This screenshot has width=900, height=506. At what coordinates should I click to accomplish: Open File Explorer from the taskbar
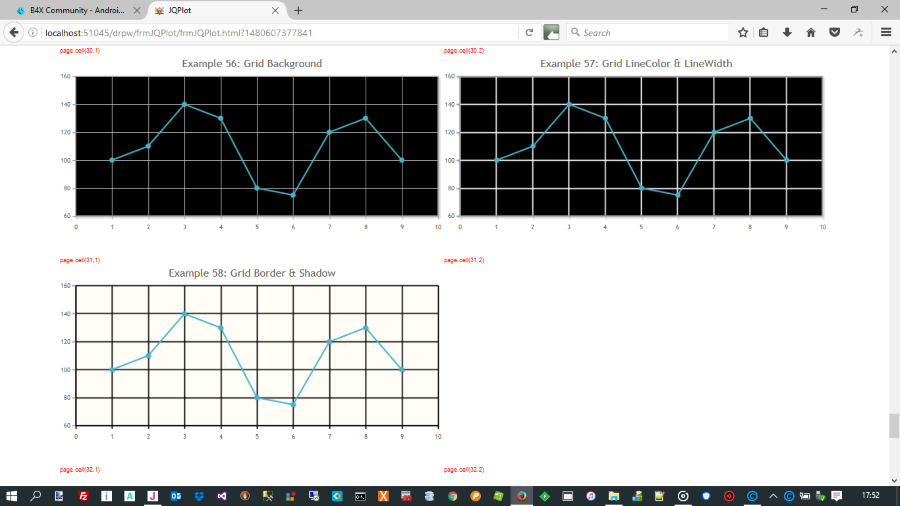pos(614,496)
